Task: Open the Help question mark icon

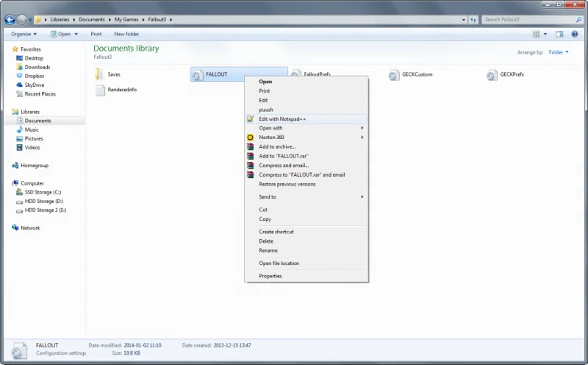Action: (x=575, y=34)
